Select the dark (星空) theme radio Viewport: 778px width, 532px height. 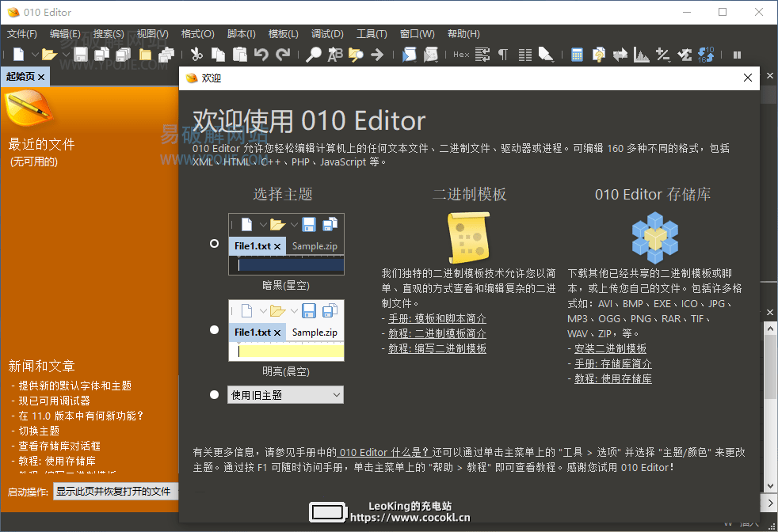[214, 244]
